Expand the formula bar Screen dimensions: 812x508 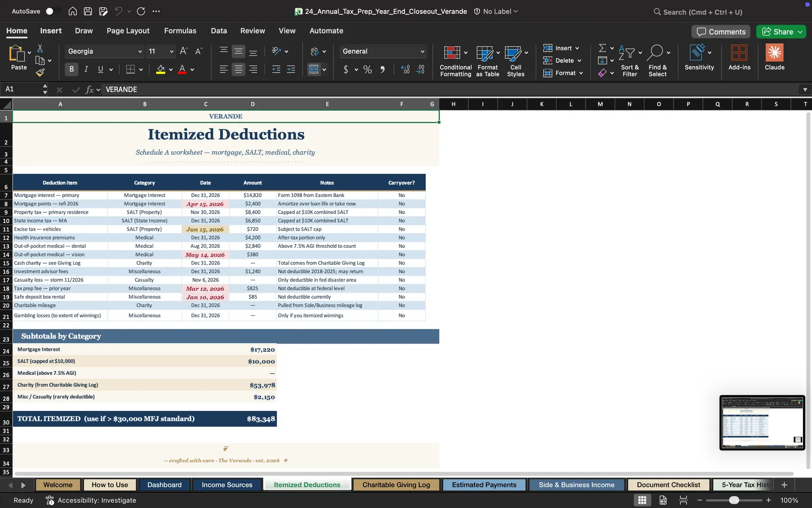[x=805, y=89]
